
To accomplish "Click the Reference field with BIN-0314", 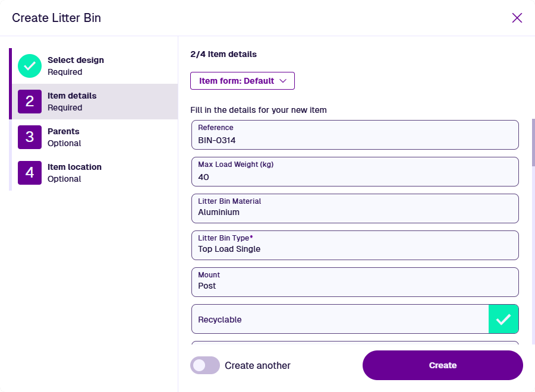I will point(355,135).
